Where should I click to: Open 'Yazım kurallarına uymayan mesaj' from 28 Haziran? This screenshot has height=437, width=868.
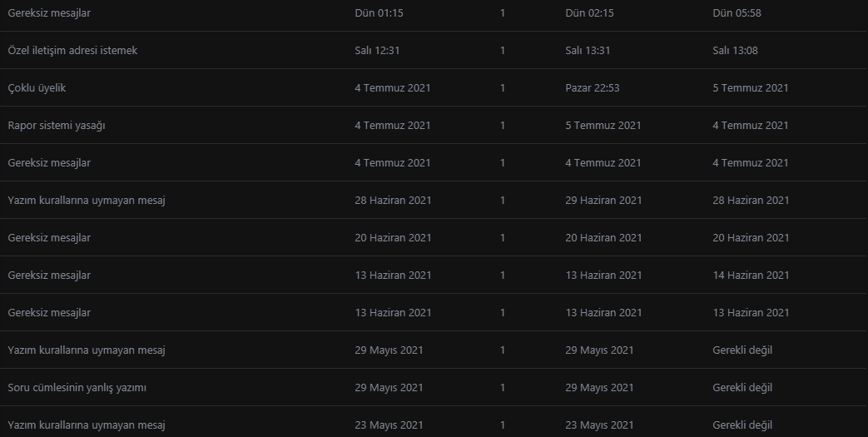(87, 201)
